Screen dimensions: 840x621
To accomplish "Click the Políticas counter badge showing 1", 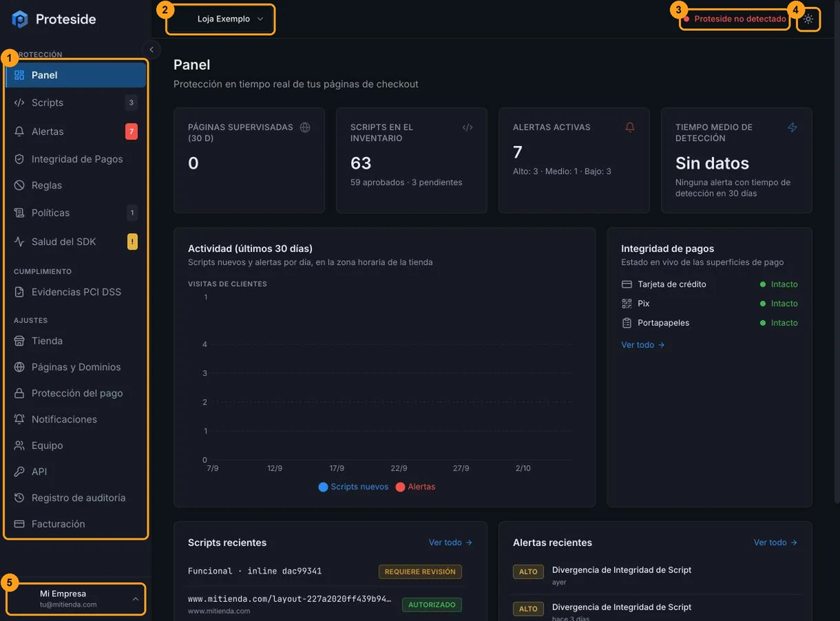I will (x=132, y=213).
